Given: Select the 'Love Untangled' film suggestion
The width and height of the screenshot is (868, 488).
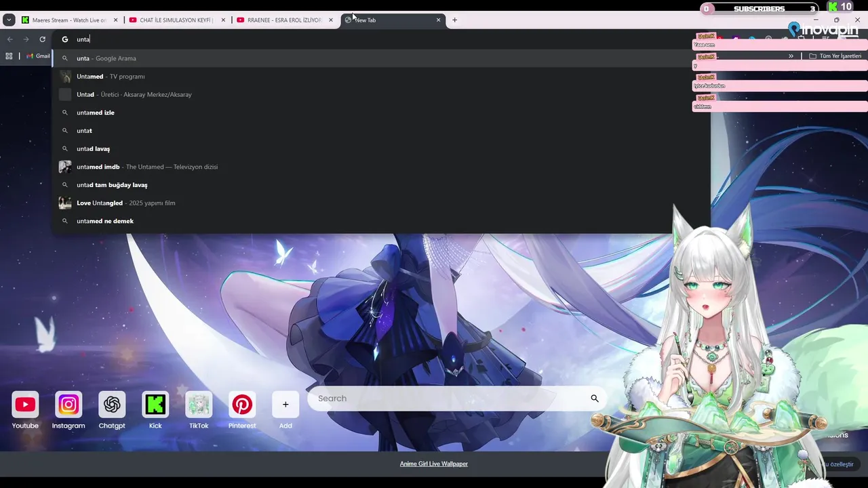Looking at the screenshot, I should pyautogui.click(x=381, y=203).
